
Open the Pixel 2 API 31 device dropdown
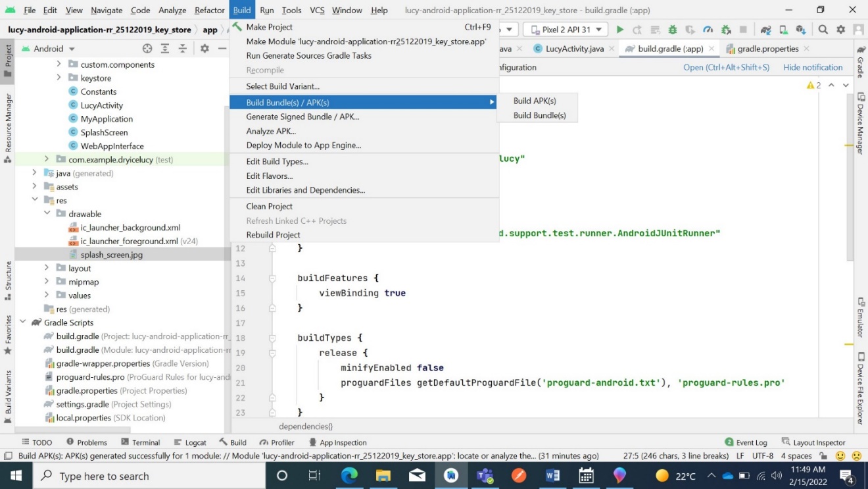566,30
